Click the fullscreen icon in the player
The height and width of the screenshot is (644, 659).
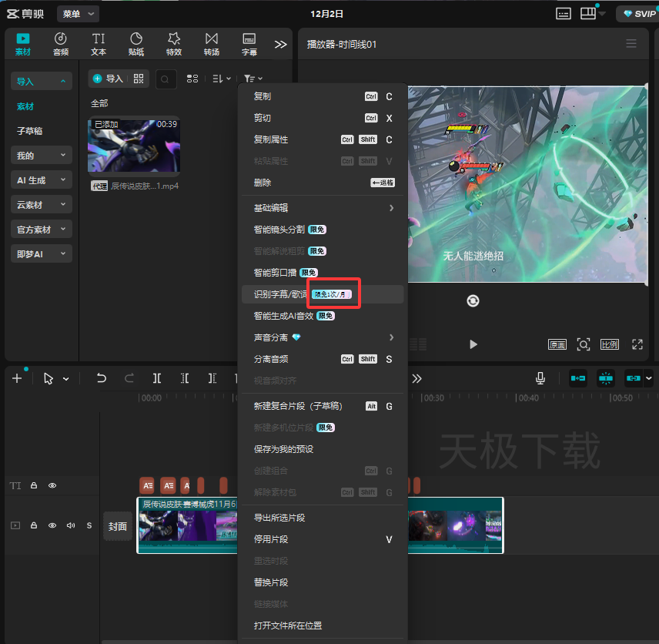pos(637,344)
